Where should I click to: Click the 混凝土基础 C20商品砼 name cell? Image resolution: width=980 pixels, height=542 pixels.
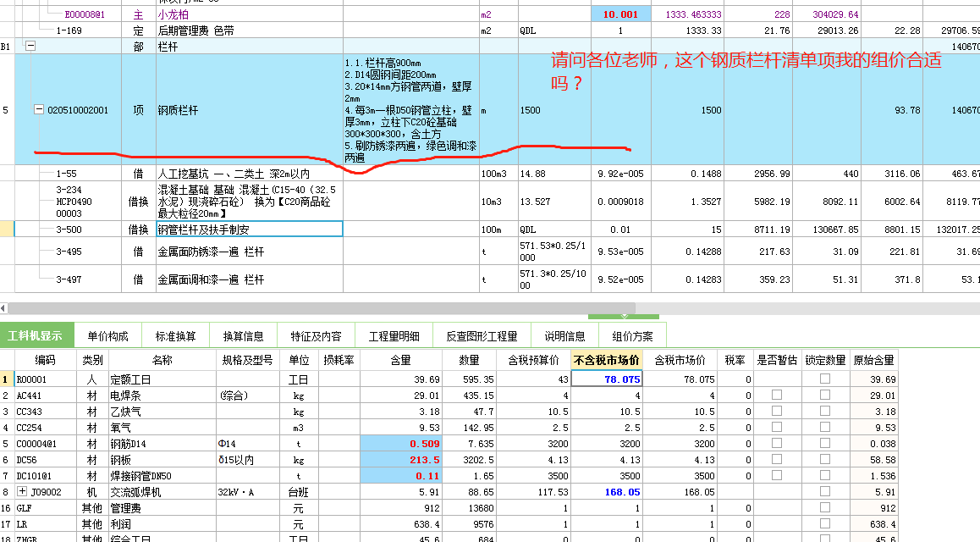point(250,202)
